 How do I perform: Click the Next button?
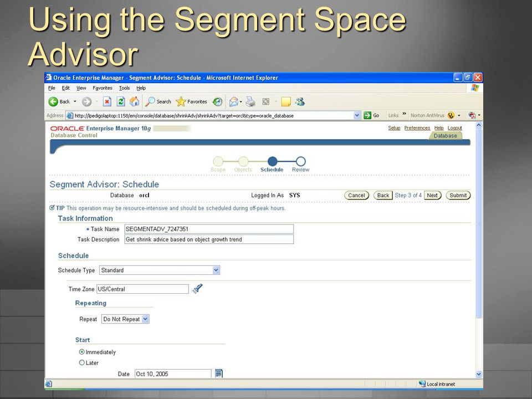pos(432,195)
